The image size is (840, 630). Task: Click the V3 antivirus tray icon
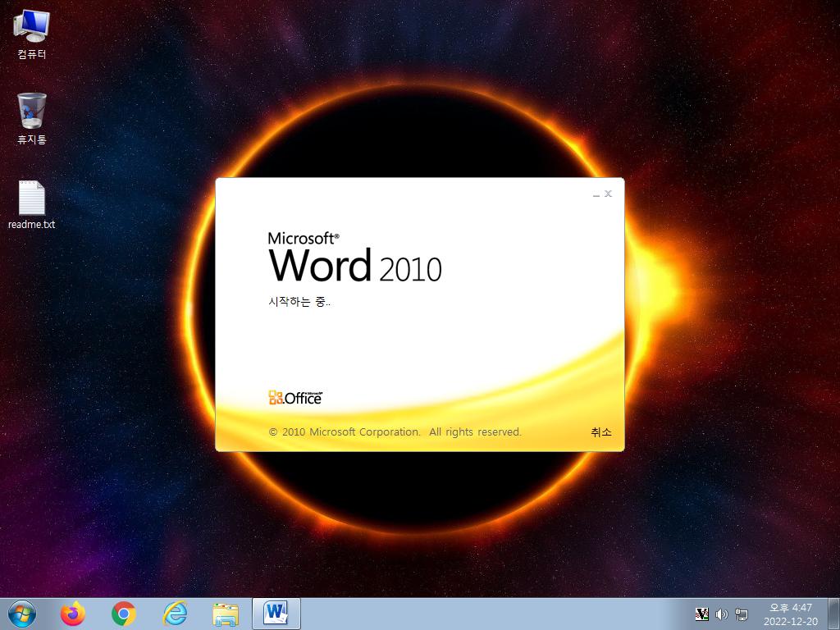click(x=701, y=614)
